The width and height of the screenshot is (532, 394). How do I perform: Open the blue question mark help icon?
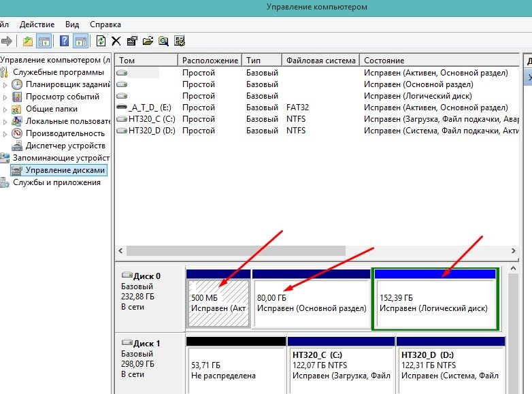[x=64, y=41]
